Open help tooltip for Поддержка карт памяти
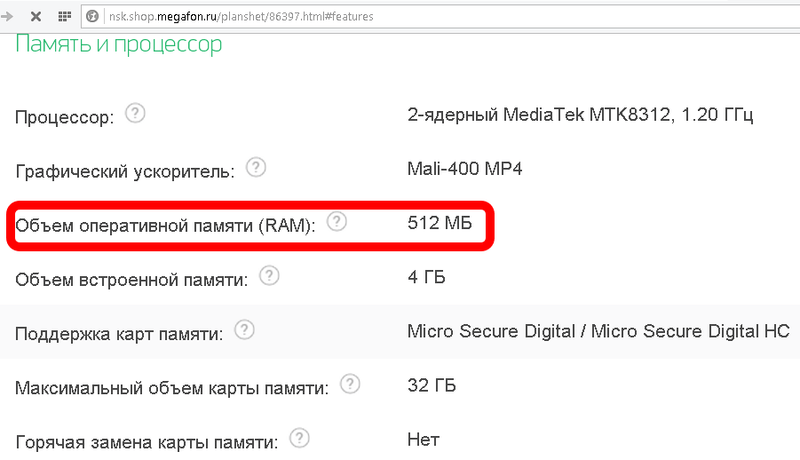Screen dimensions: 800x460 (244, 329)
